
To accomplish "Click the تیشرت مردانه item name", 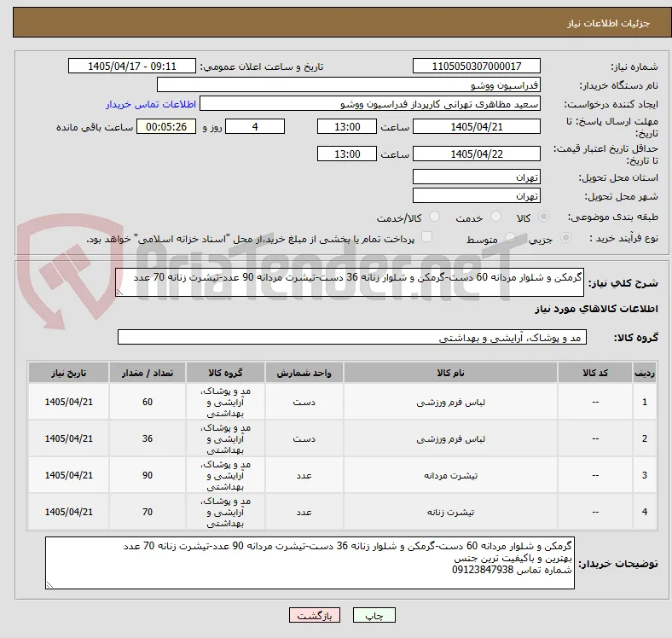I will pos(450,475).
